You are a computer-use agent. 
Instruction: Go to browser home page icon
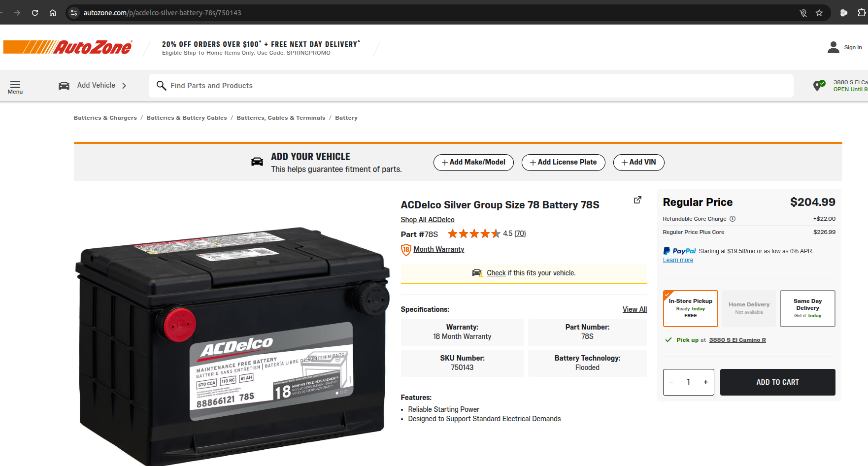point(53,13)
